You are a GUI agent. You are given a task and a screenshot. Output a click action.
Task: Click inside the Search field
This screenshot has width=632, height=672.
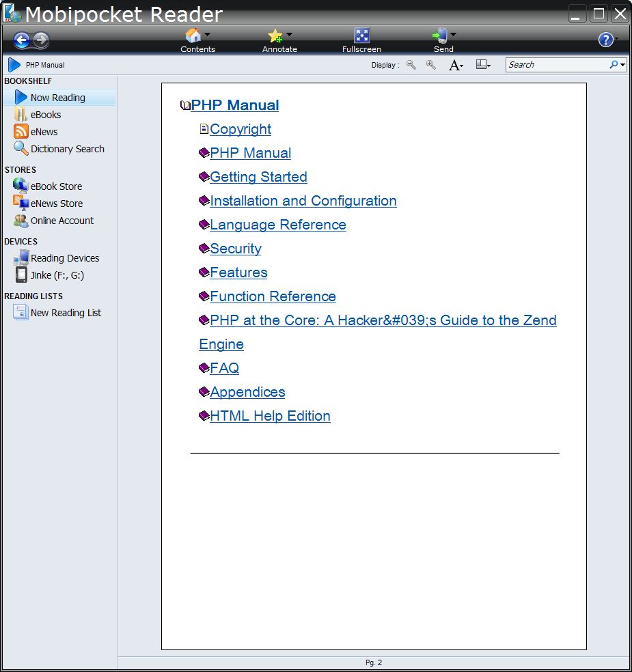click(x=558, y=65)
